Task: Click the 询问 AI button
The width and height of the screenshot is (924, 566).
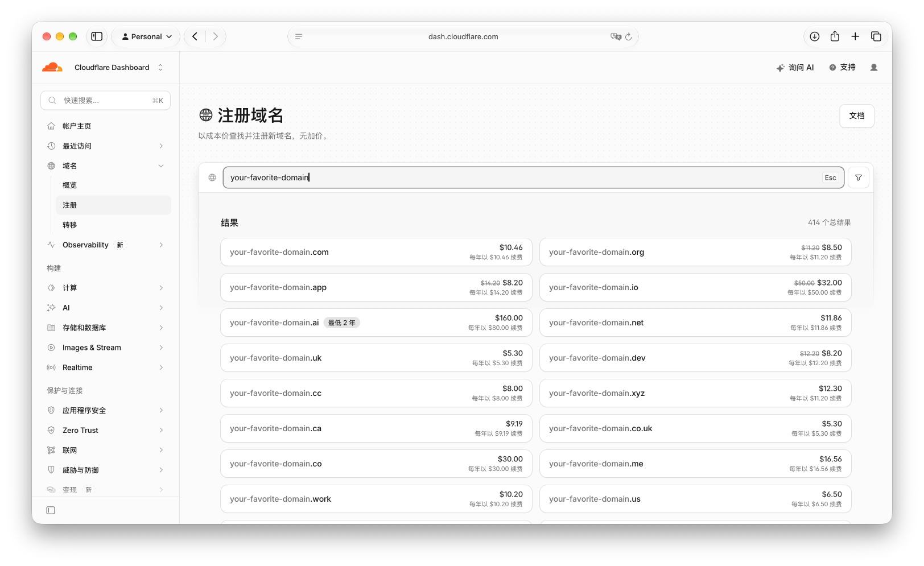Action: click(795, 67)
